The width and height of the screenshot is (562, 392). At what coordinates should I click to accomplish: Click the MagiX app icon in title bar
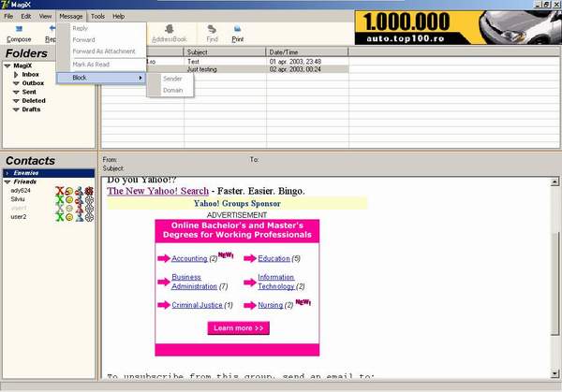(5, 5)
